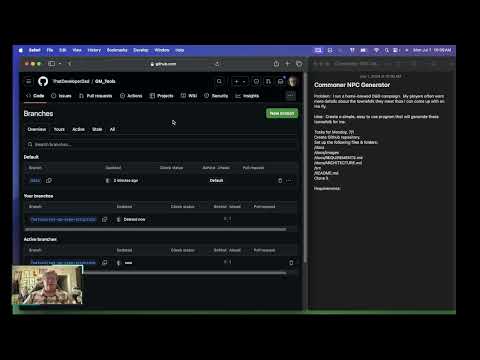The height and width of the screenshot is (360, 480).
Task: Expand the Safari sidebar dropdown arrow
Action: 60,64
